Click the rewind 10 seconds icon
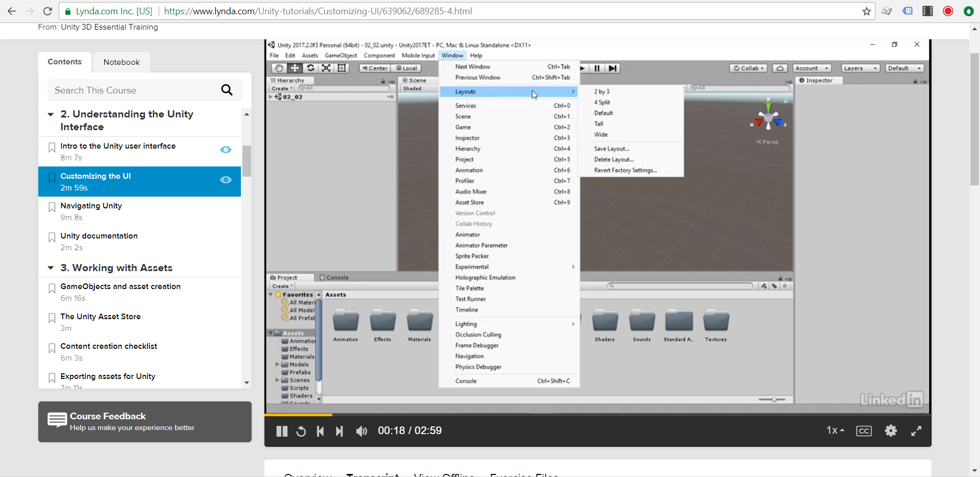 point(301,431)
